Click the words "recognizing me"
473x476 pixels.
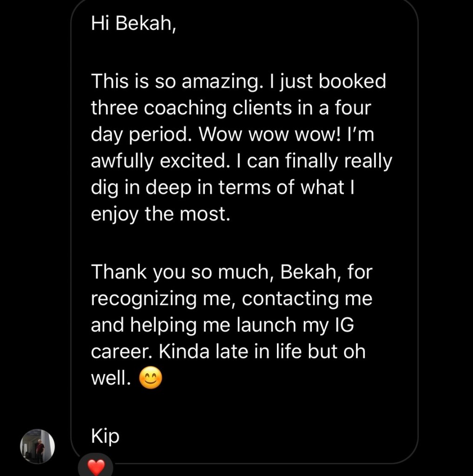[158, 299]
